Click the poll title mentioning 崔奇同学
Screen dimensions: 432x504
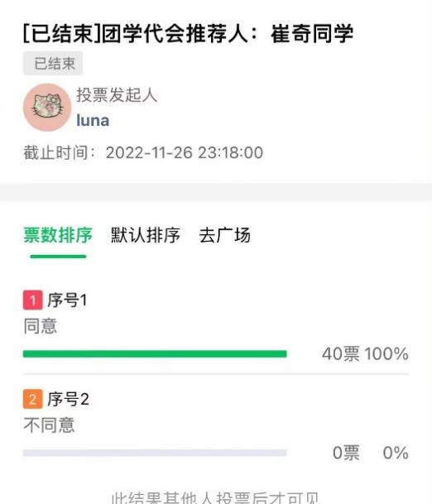pos(189,33)
